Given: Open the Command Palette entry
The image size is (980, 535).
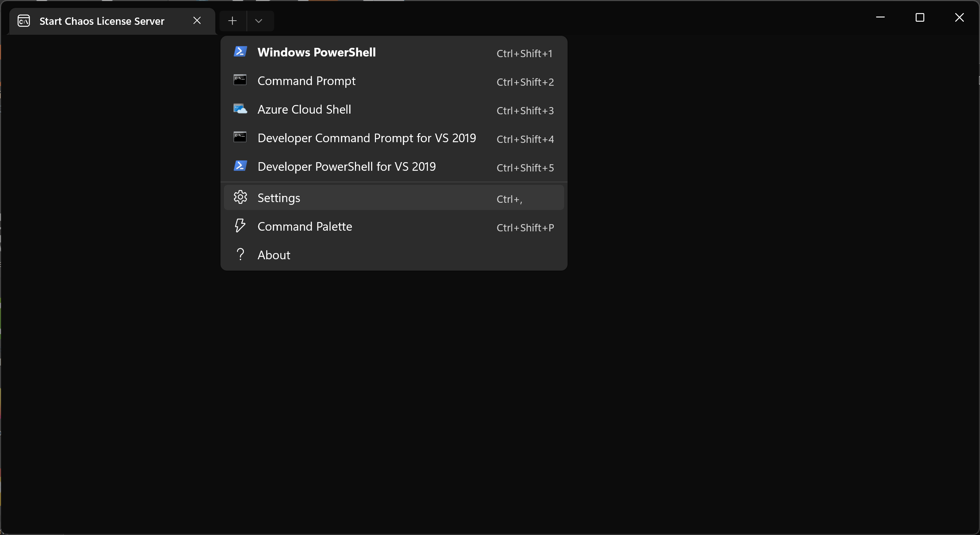Looking at the screenshot, I should [394, 226].
